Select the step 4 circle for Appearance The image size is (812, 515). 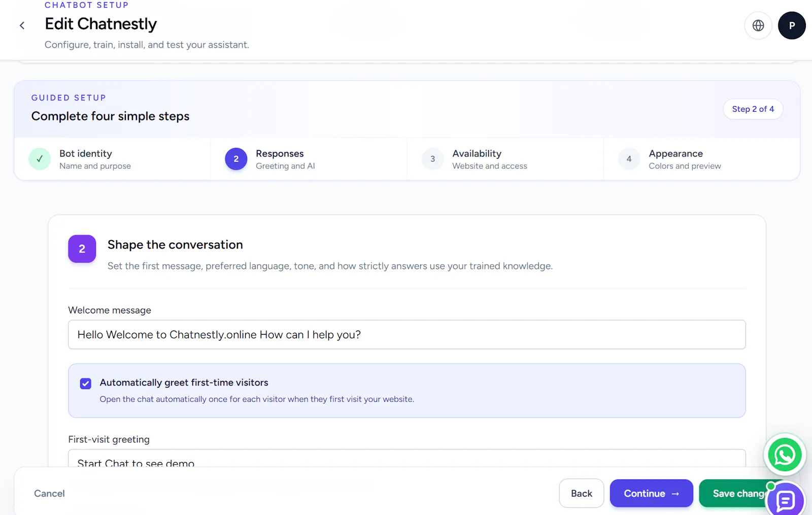tap(629, 159)
